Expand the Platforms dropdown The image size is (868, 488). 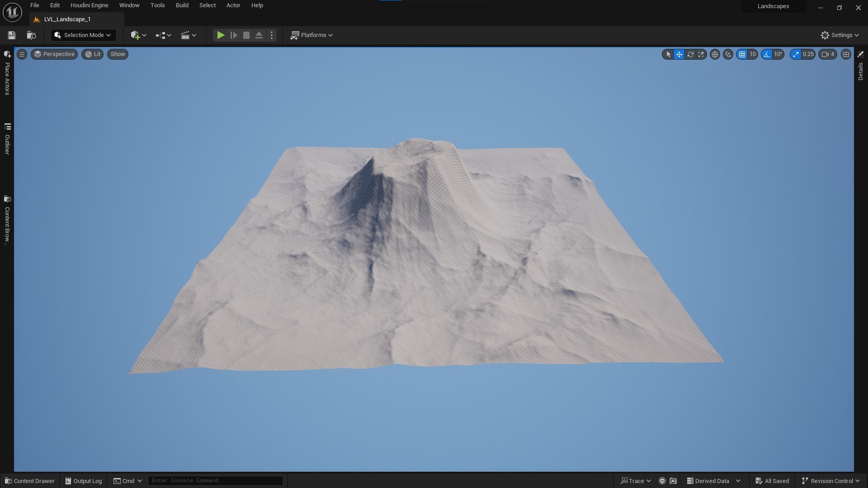point(312,35)
